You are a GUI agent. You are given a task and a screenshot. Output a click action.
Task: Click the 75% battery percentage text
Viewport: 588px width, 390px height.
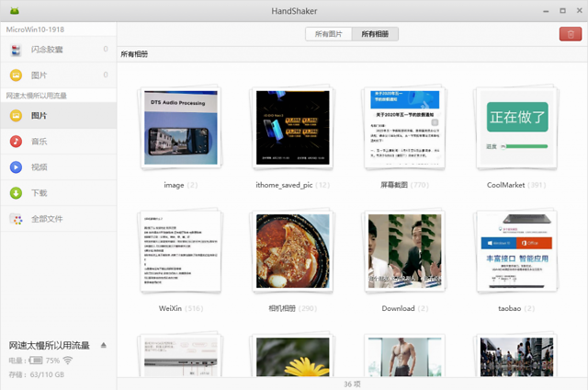click(x=52, y=361)
